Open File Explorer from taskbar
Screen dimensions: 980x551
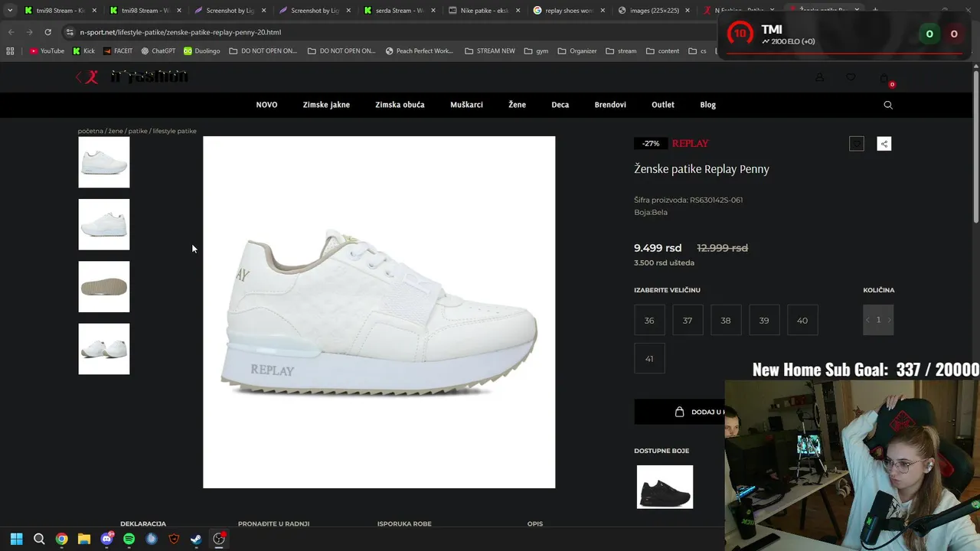84,539
